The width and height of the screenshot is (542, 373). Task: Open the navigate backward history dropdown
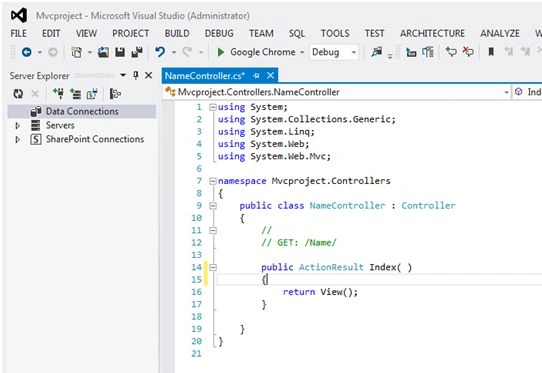[x=40, y=52]
